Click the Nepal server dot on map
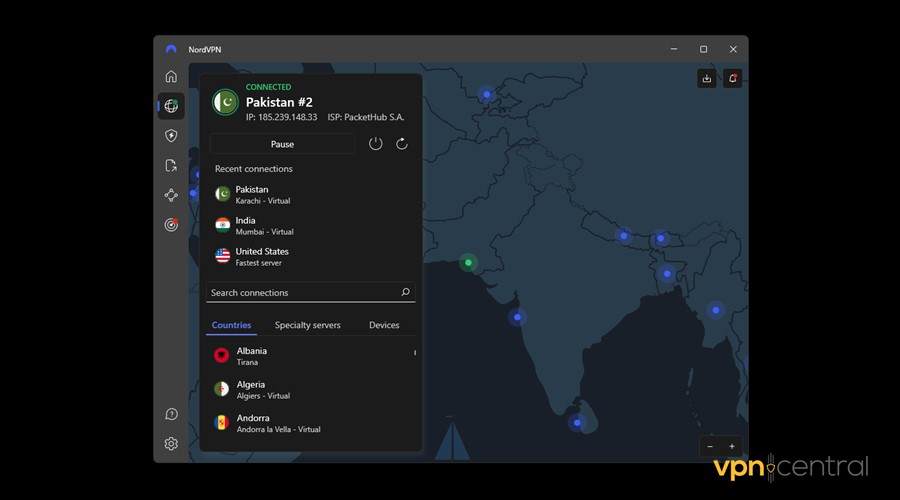 click(x=624, y=235)
